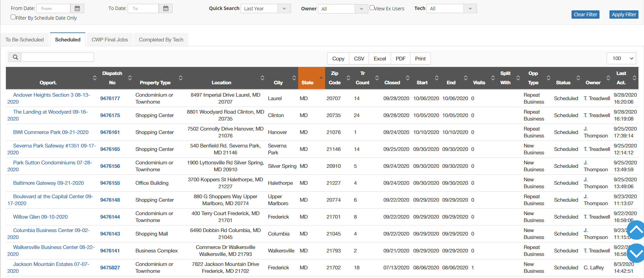644x278 pixels.
Task: Sort by the highlighted State column
Action: (x=311, y=78)
